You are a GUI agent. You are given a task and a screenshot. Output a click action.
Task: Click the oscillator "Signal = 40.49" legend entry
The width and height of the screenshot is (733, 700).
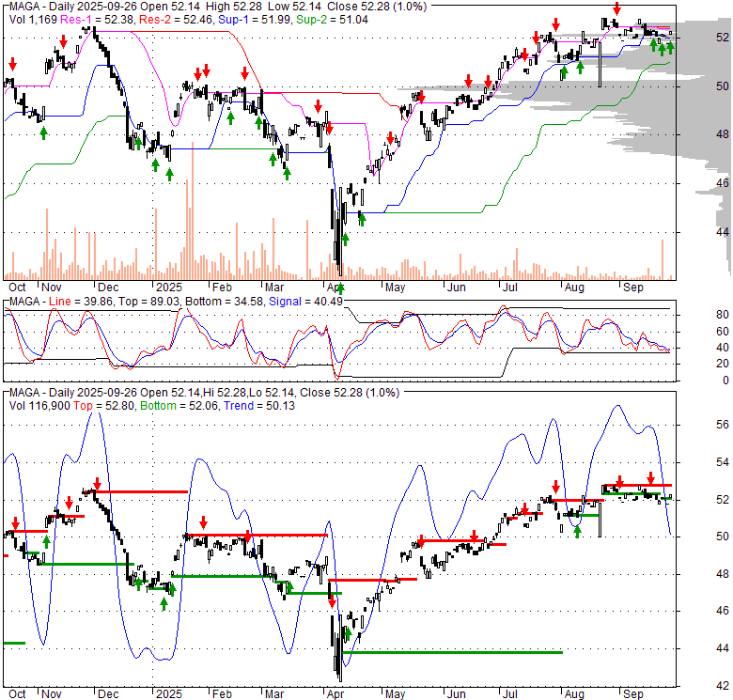point(305,302)
